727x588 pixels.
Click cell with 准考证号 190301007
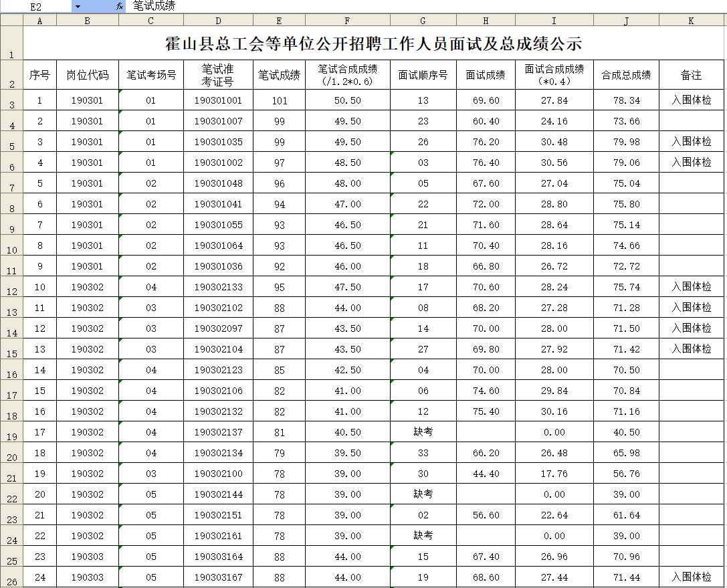tap(219, 121)
